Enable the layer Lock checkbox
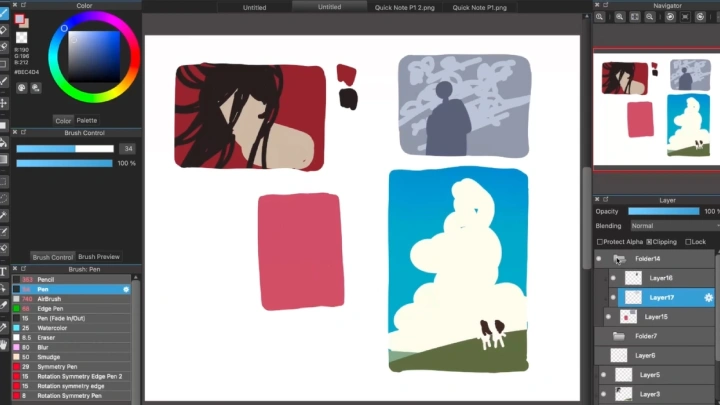 point(688,242)
